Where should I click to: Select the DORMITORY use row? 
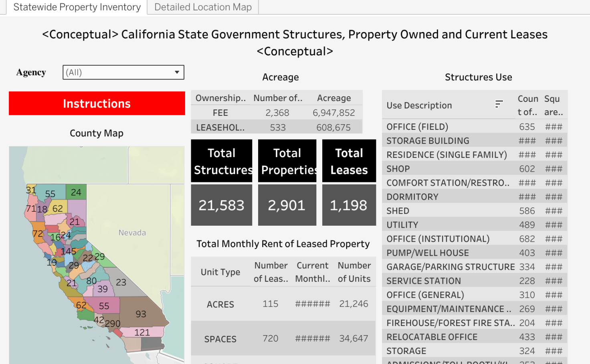475,197
